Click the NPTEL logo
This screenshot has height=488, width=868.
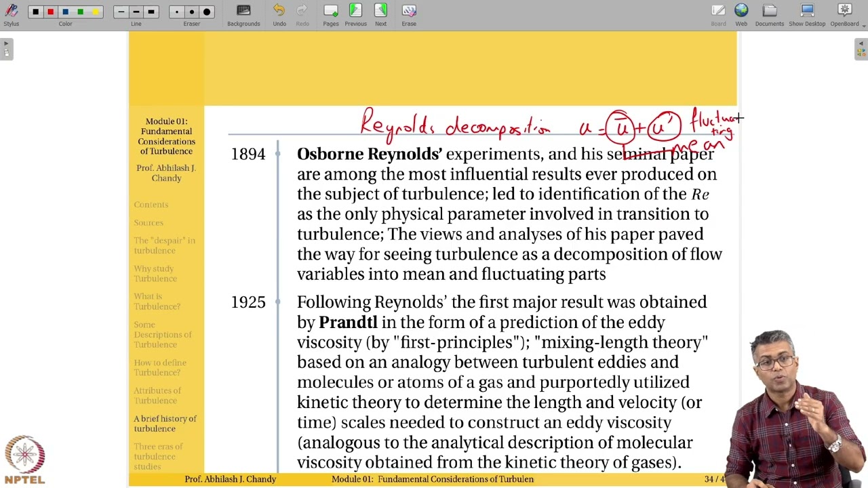point(25,461)
